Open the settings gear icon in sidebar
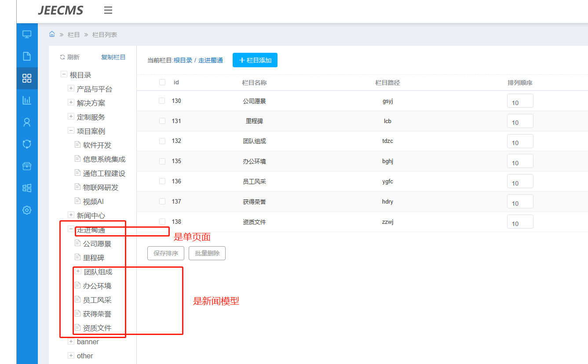The height and width of the screenshot is (364, 588). point(27,210)
